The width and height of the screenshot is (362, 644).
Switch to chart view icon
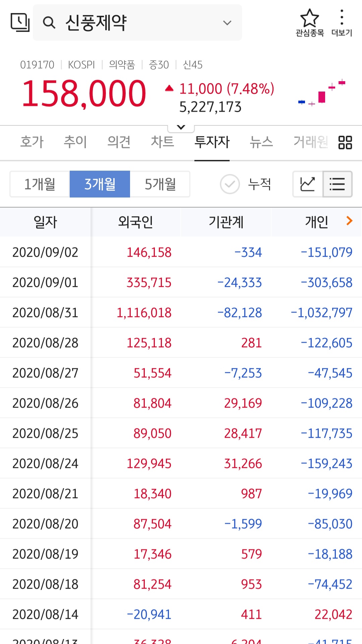(307, 184)
